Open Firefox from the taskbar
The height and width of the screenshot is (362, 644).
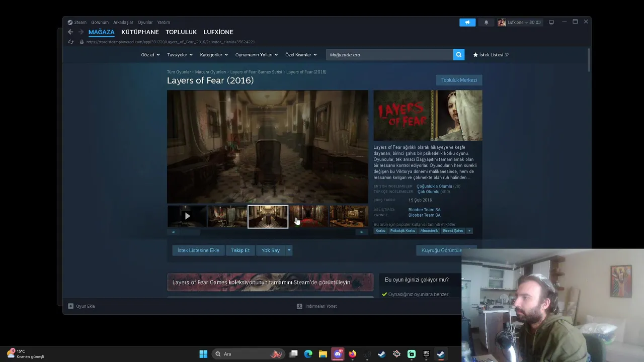[x=352, y=354]
